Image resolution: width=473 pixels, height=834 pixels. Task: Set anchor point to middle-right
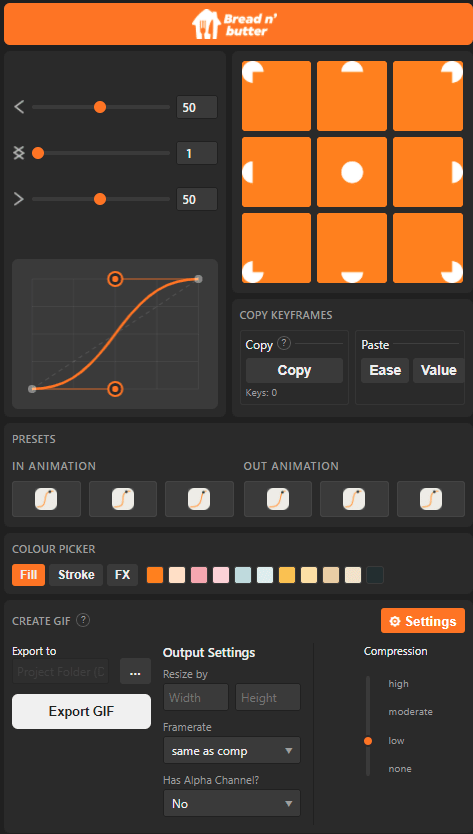pos(428,172)
